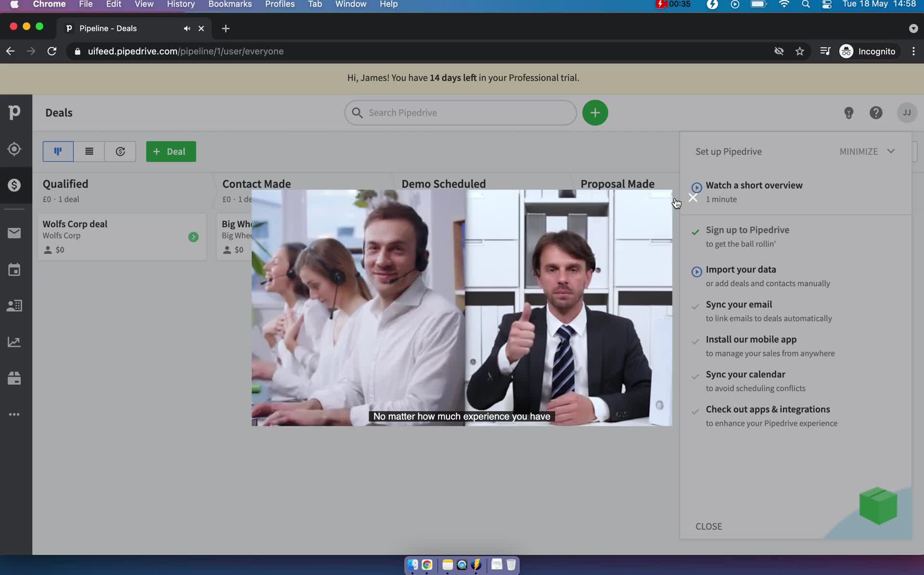
Task: Open the Wolfs Corp deal card
Action: [x=122, y=236]
